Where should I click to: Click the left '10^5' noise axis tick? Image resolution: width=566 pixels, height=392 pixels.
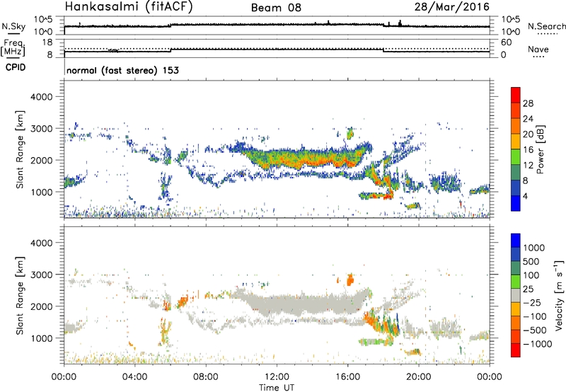click(43, 20)
